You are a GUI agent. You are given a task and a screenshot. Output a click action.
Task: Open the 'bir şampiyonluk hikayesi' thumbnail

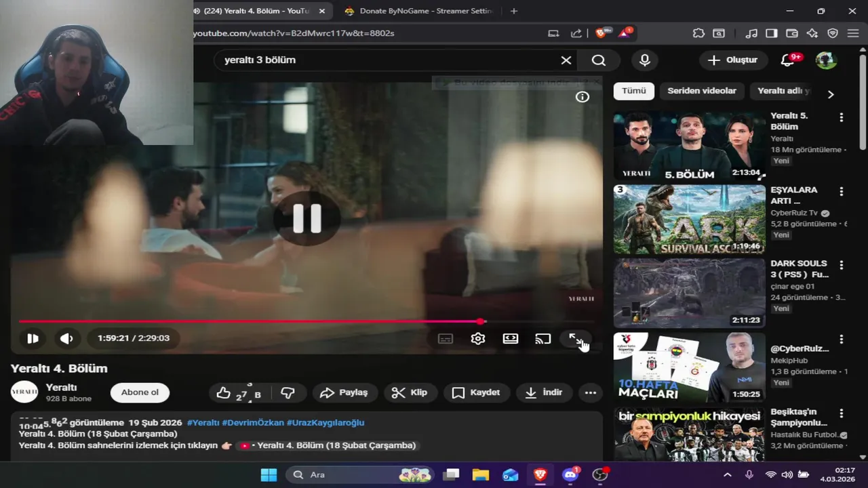pyautogui.click(x=690, y=434)
